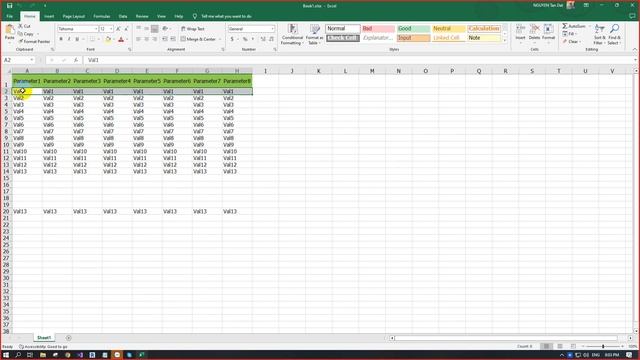Apply Percent Style format
The width and height of the screenshot is (640, 360).
click(245, 40)
